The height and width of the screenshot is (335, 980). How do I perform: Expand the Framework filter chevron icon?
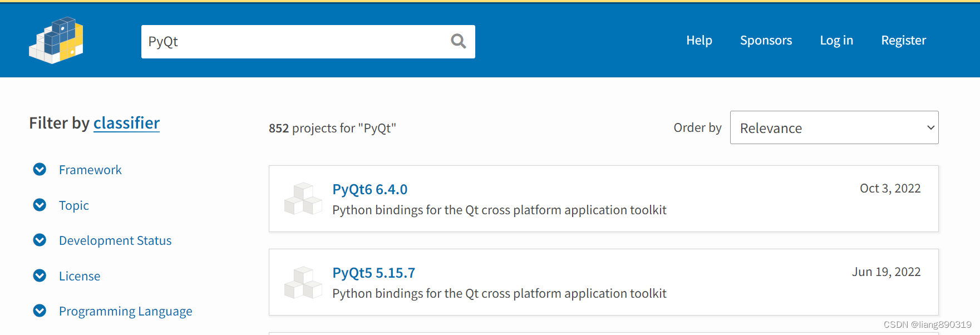40,169
